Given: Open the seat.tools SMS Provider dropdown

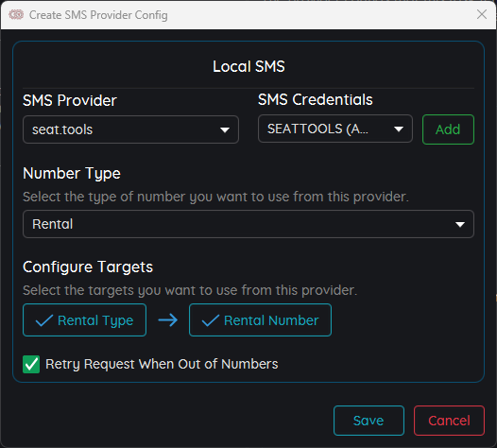Looking at the screenshot, I should tap(130, 129).
